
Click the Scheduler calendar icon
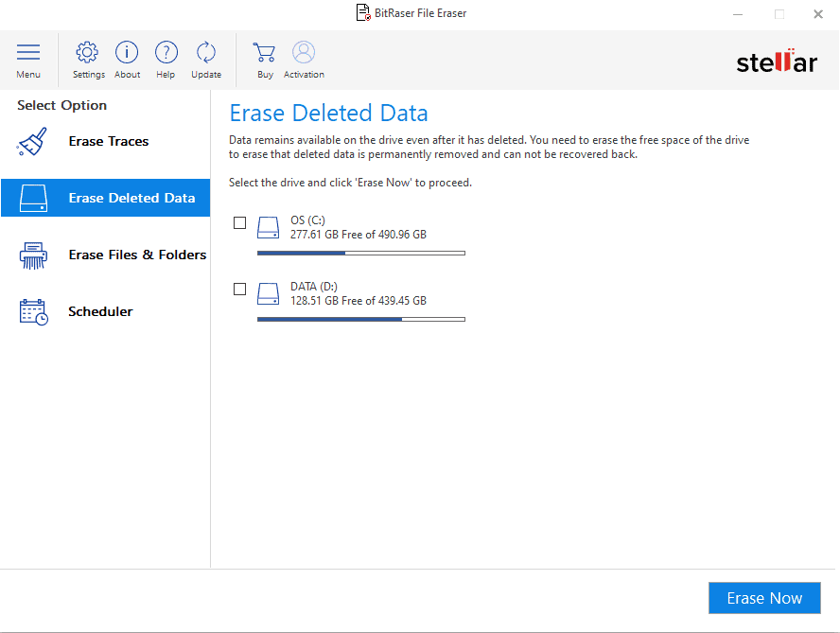click(34, 312)
